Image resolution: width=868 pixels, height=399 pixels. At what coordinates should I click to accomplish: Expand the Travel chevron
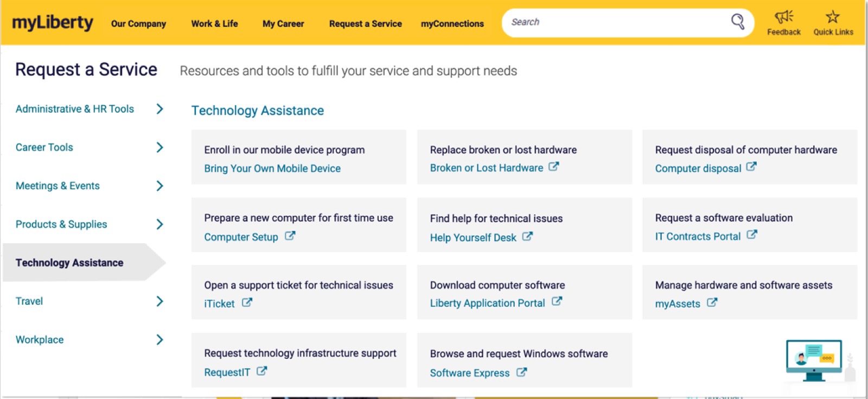click(x=159, y=301)
